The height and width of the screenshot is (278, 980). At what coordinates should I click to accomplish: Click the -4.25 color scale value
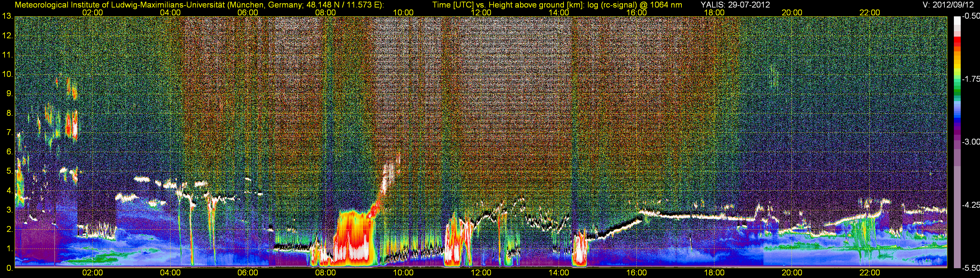(971, 205)
